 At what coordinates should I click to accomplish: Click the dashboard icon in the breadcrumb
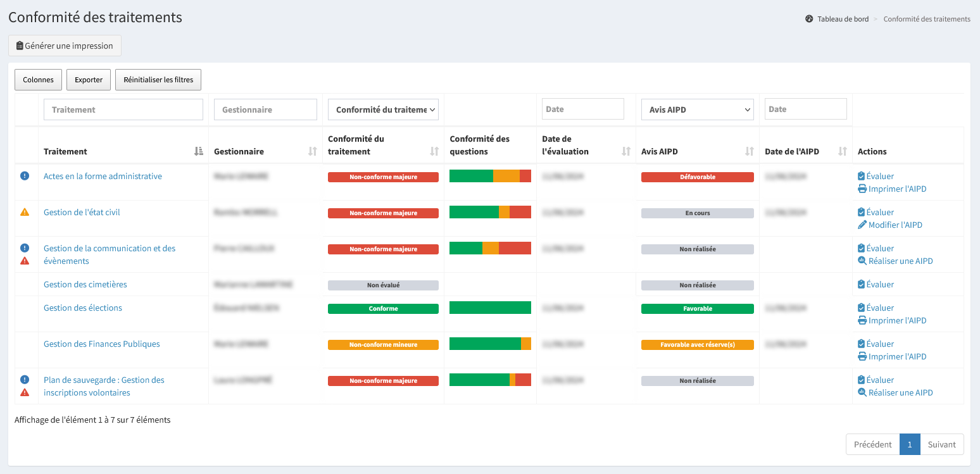[x=809, y=19]
